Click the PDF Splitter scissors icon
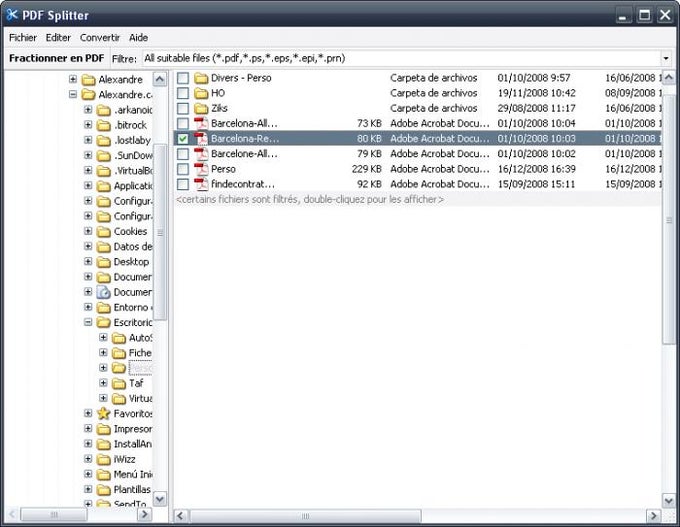Viewport: 680px width, 527px height. [12, 15]
